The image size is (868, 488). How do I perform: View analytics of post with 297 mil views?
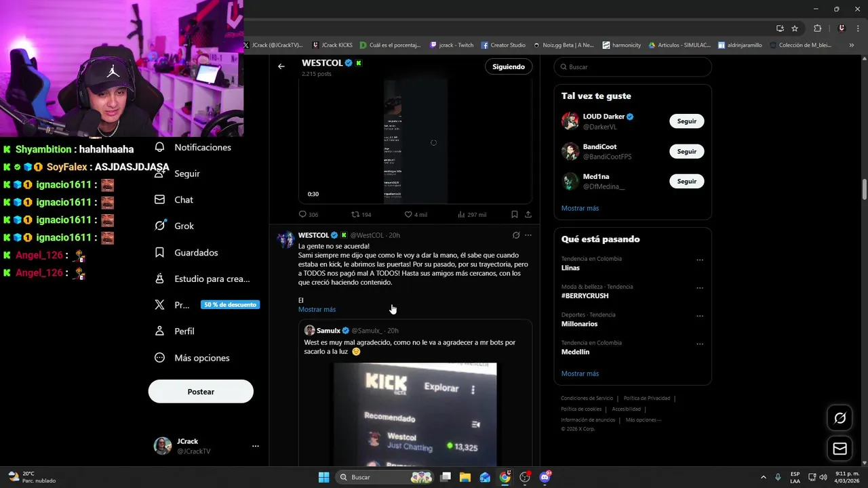(471, 214)
